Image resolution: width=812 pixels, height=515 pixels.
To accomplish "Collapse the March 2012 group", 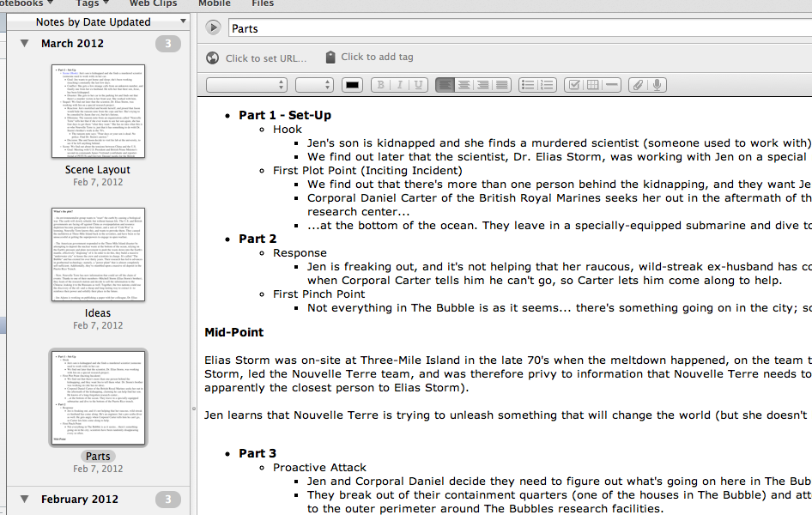I will coord(24,44).
